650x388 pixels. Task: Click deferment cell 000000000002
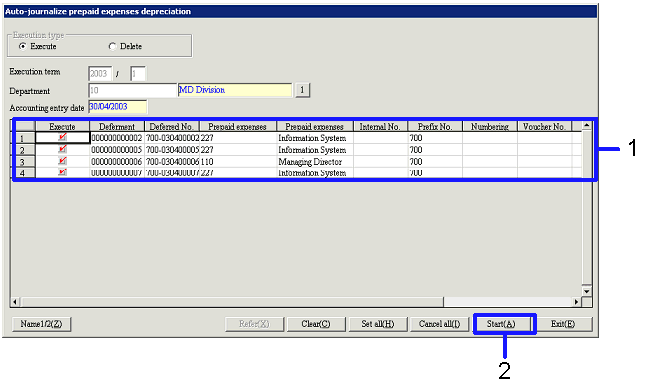pyautogui.click(x=117, y=138)
